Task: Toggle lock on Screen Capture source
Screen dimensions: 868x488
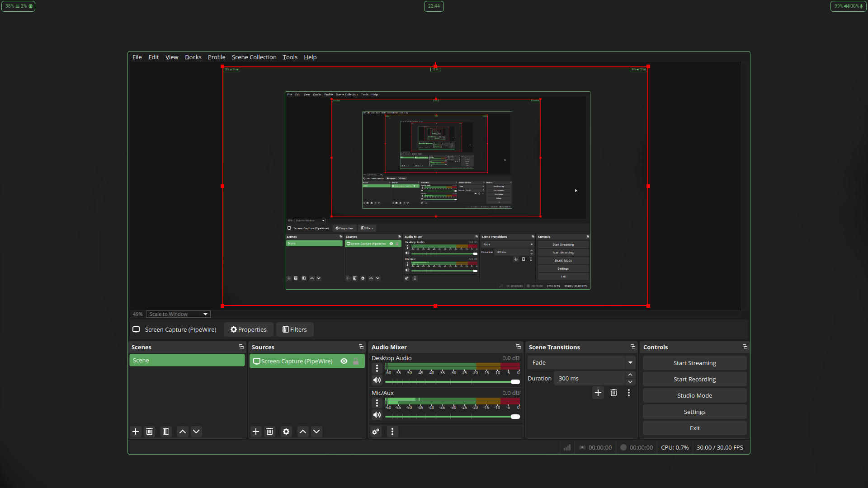Action: [356, 361]
